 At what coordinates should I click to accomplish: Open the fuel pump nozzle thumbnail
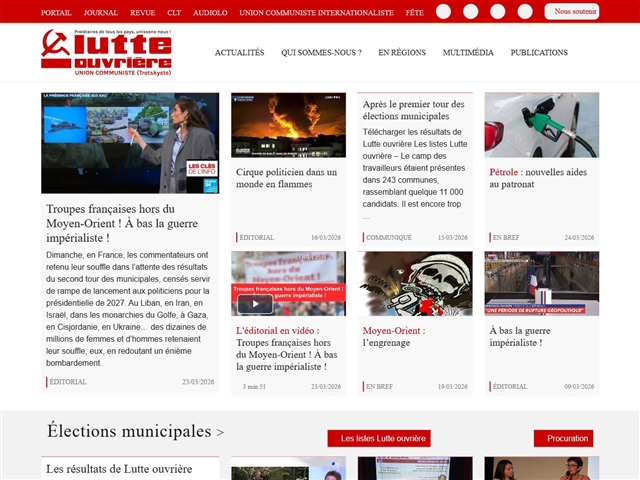tap(542, 125)
